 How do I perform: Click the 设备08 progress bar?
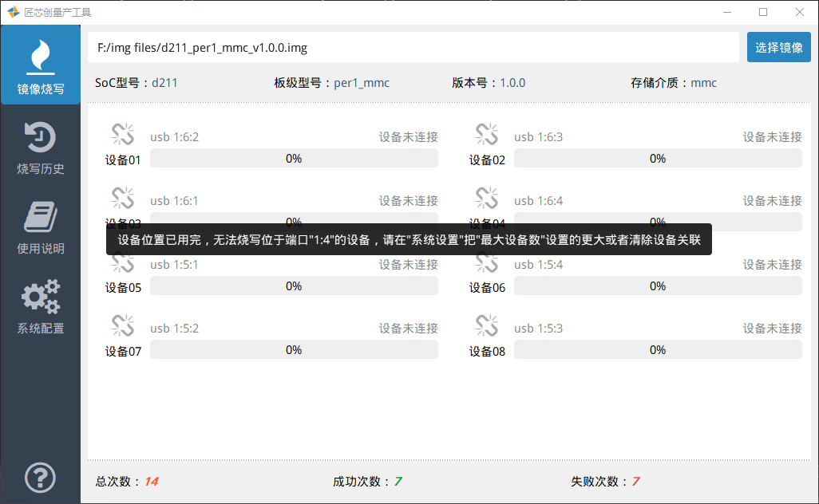point(658,350)
